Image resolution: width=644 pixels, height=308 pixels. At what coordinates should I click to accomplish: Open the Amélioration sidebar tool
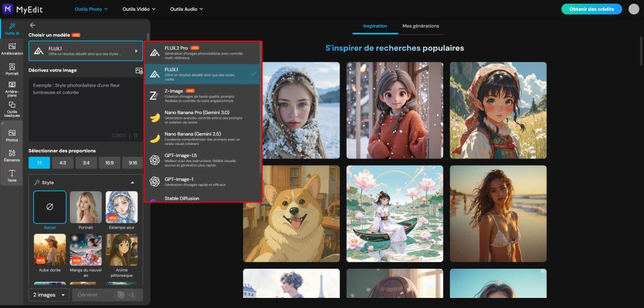[11, 49]
